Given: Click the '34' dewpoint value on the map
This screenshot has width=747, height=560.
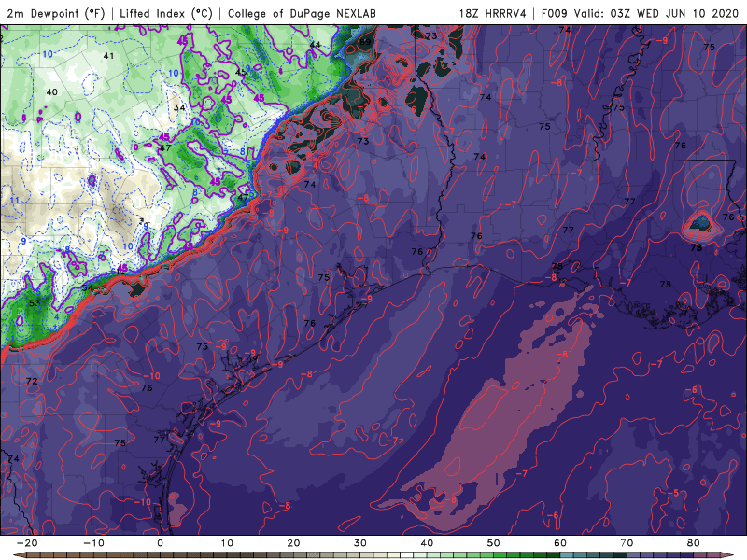Looking at the screenshot, I should tap(179, 107).
